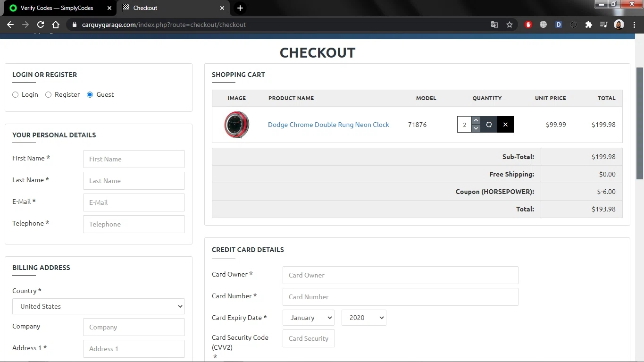This screenshot has width=644, height=362.
Task: Click the coupon discount $-6.00
Action: 606,192
